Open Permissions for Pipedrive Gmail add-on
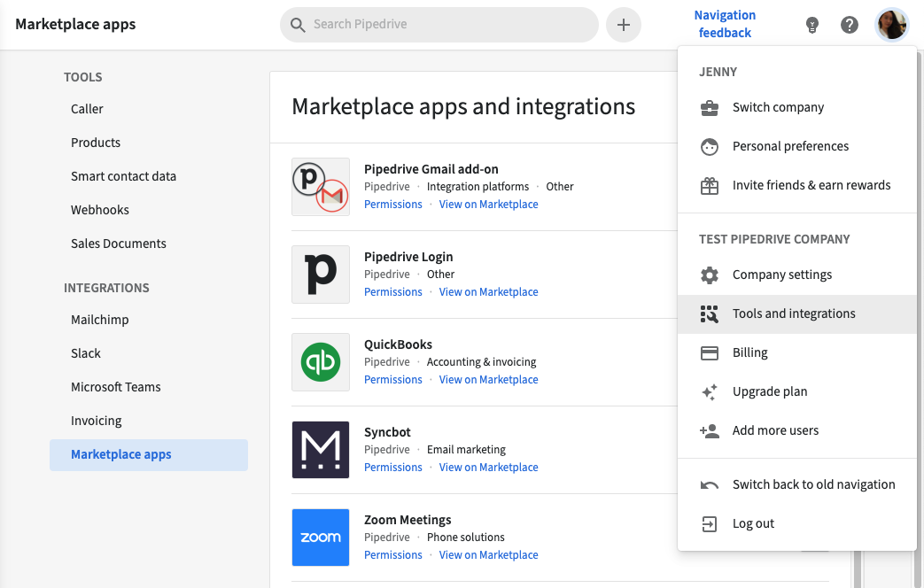 pyautogui.click(x=393, y=205)
